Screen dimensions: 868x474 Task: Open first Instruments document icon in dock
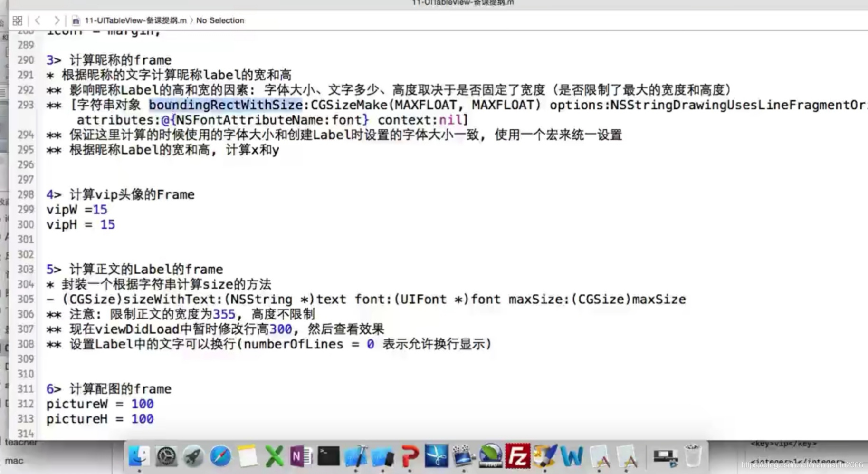[600, 456]
